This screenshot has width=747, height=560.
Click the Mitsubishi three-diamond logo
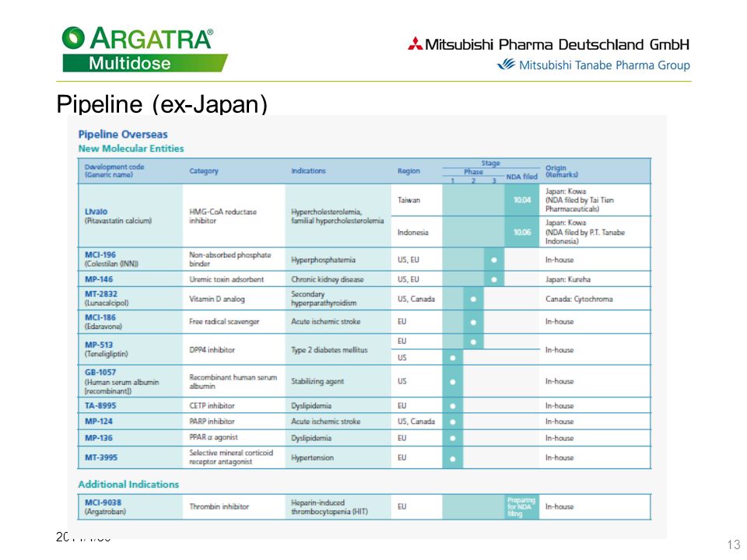pos(415,44)
